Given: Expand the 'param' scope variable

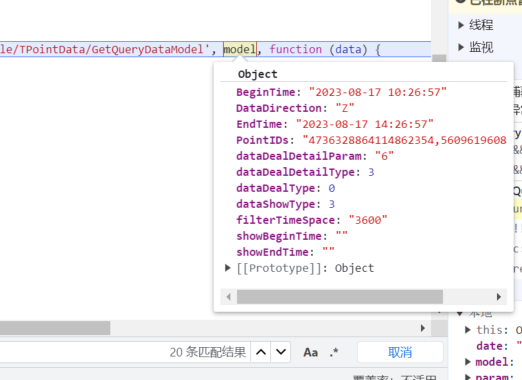Looking at the screenshot, I should pos(468,377).
